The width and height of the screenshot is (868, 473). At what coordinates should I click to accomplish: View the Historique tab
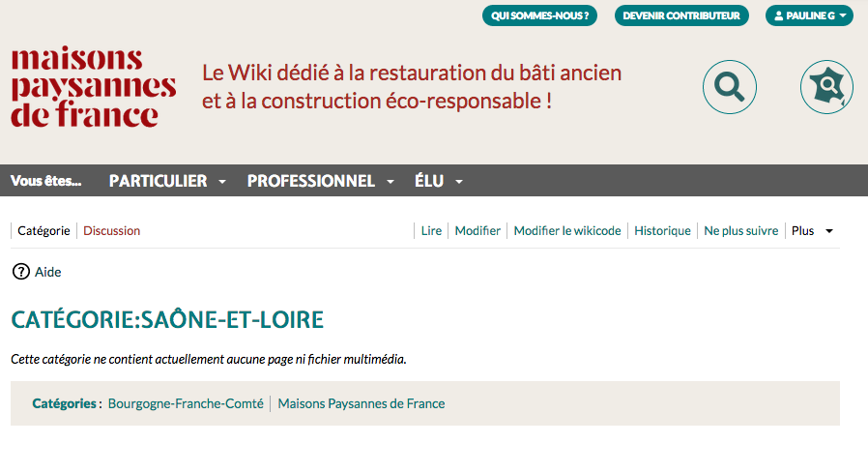tap(662, 230)
